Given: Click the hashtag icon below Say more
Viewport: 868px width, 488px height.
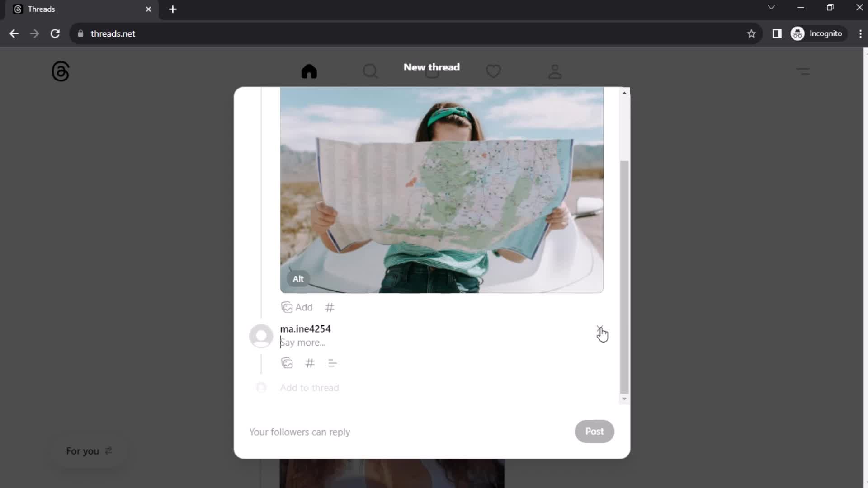Looking at the screenshot, I should [309, 363].
